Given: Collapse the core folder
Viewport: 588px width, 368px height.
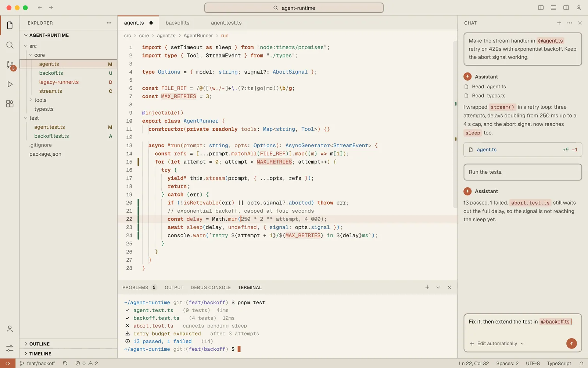Looking at the screenshot, I should (x=68, y=55).
